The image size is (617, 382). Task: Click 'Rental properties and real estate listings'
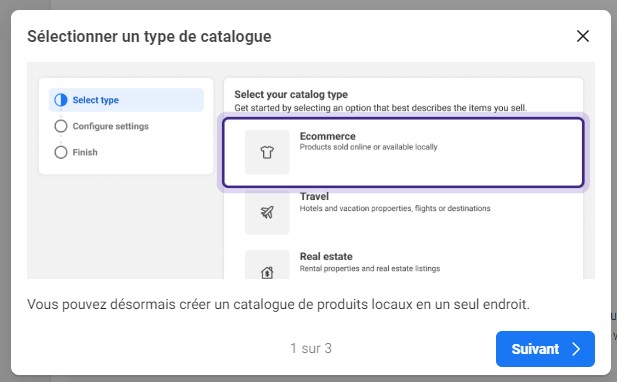(x=370, y=269)
